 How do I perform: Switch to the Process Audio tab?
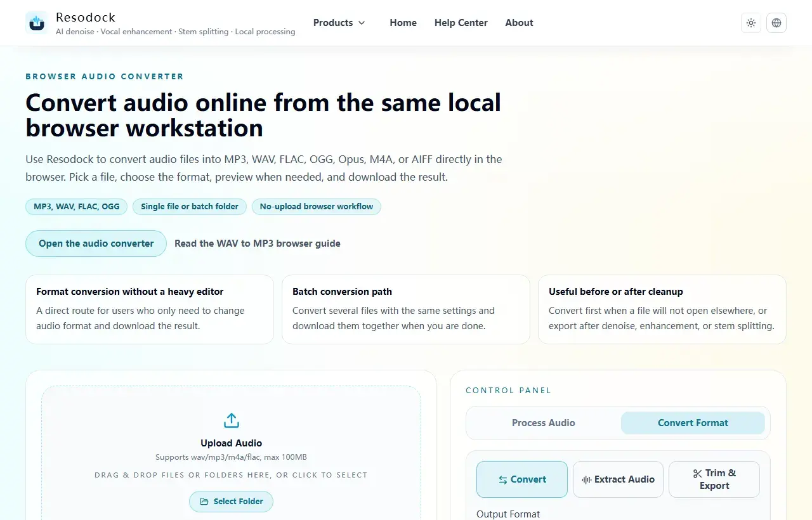click(544, 423)
